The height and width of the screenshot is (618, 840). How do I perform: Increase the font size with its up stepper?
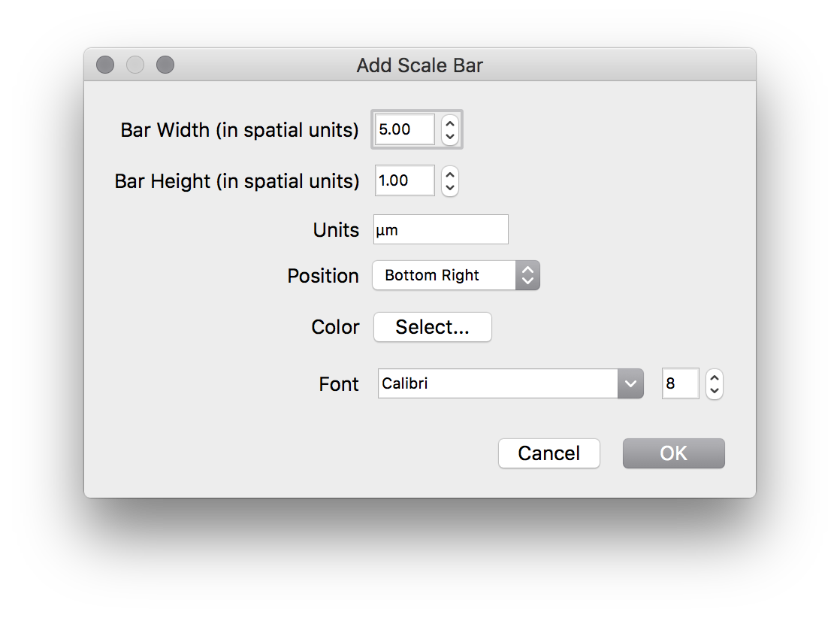point(714,377)
